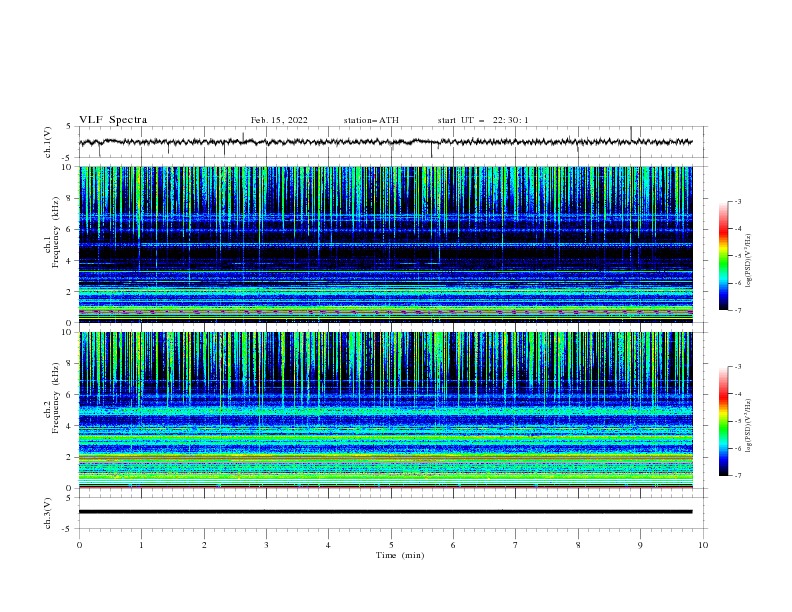This screenshot has width=792, height=612.
Task: Click the '4' kHz tick on ch.2 frequency axis
Action: (71, 426)
